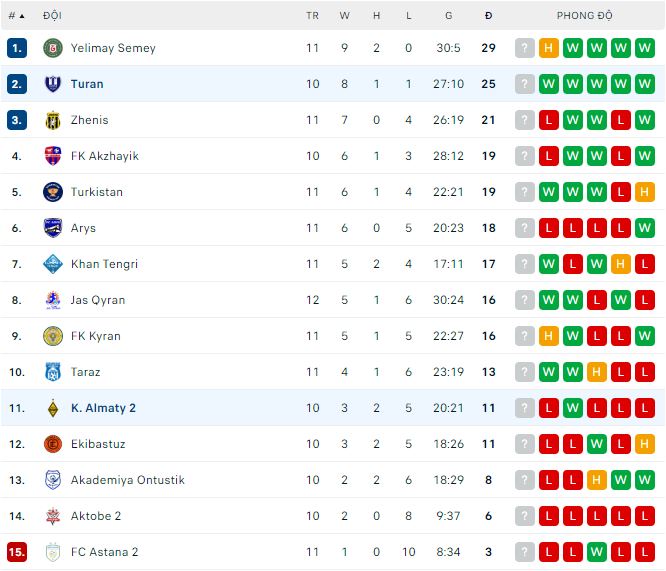This screenshot has height=571, width=666.
Task: Sort by the TR matches column header
Action: click(313, 16)
